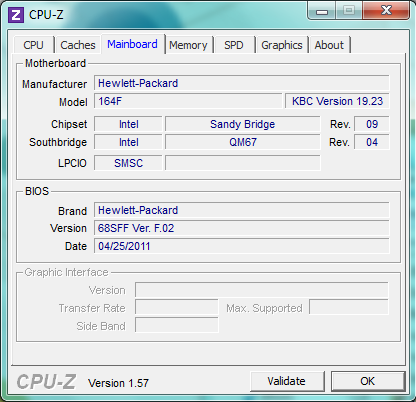This screenshot has height=402, width=416.
Task: Click the LPCIO label
Action: [72, 163]
